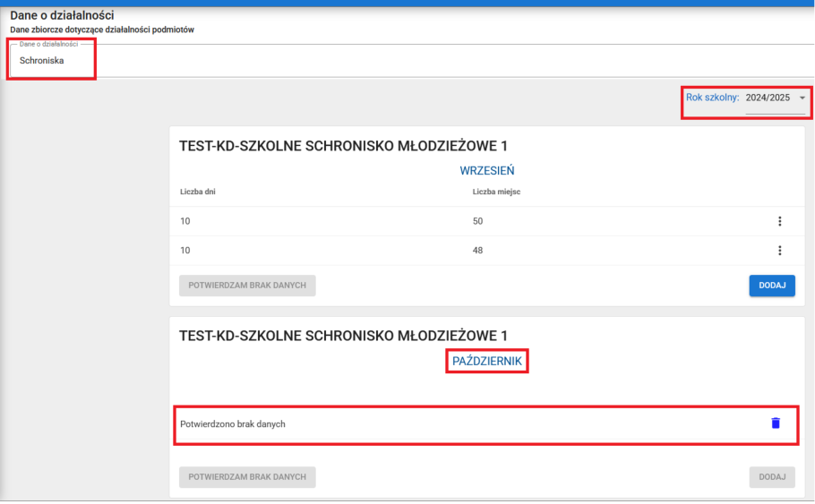Delete the 'Potwierdzono brak danych' entry with the trash icon
This screenshot has width=815, height=504.
coord(776,423)
